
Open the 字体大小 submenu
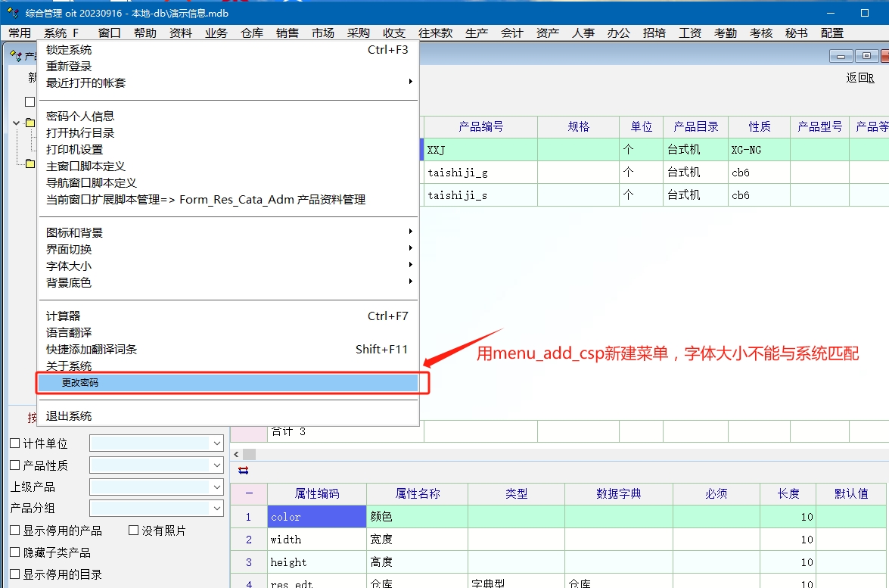69,266
